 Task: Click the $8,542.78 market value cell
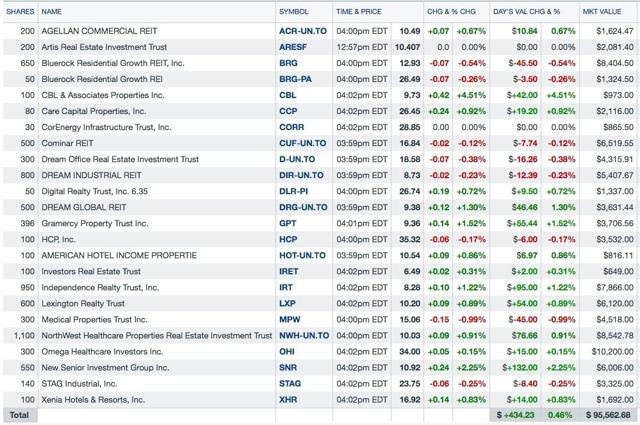pos(615,336)
